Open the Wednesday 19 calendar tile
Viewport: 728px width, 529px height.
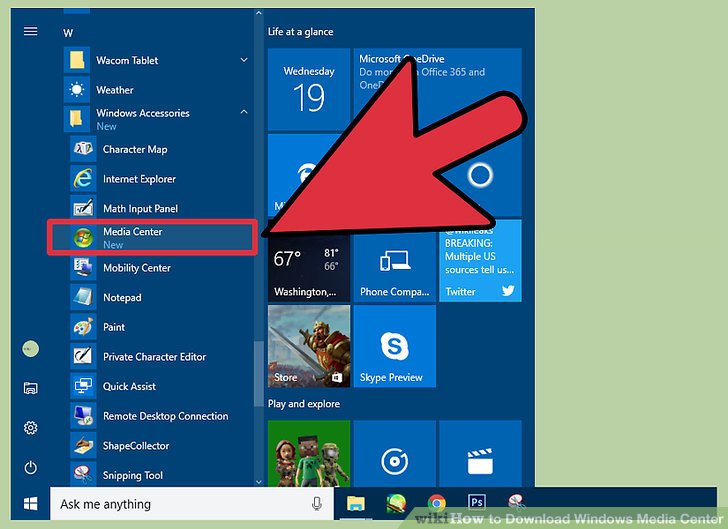(x=309, y=90)
